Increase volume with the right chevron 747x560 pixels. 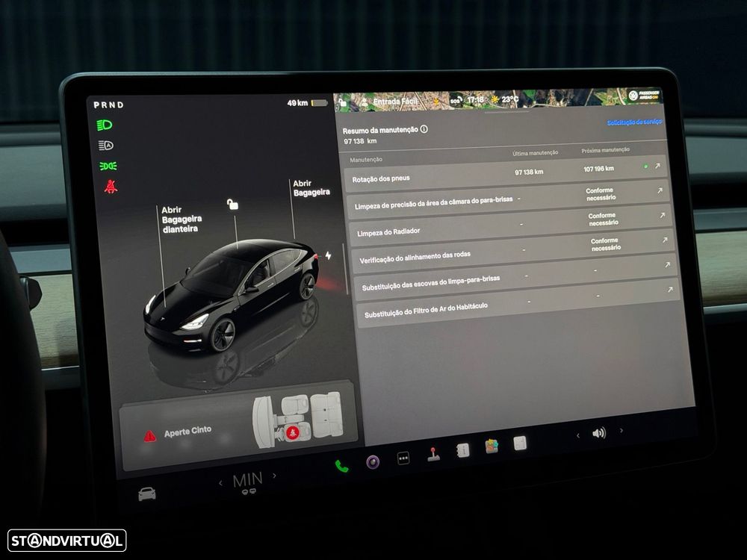pos(622,431)
